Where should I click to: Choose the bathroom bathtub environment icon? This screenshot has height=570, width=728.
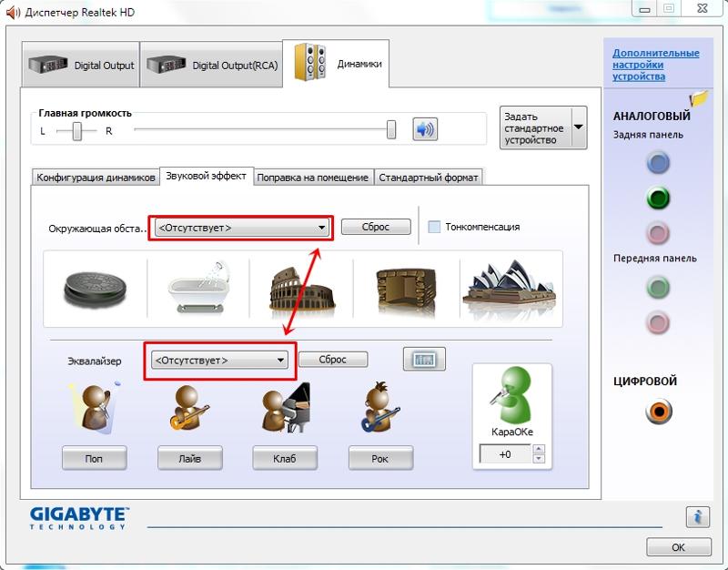click(x=199, y=288)
